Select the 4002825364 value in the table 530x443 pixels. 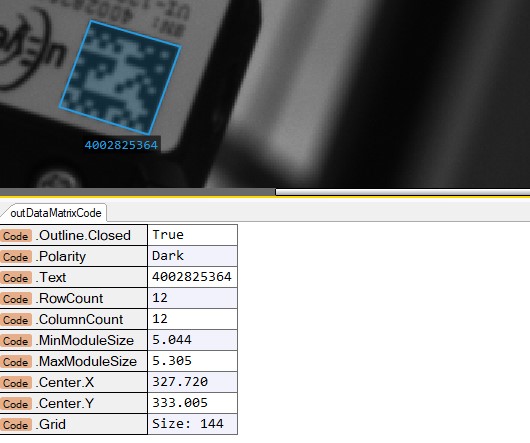click(193, 277)
